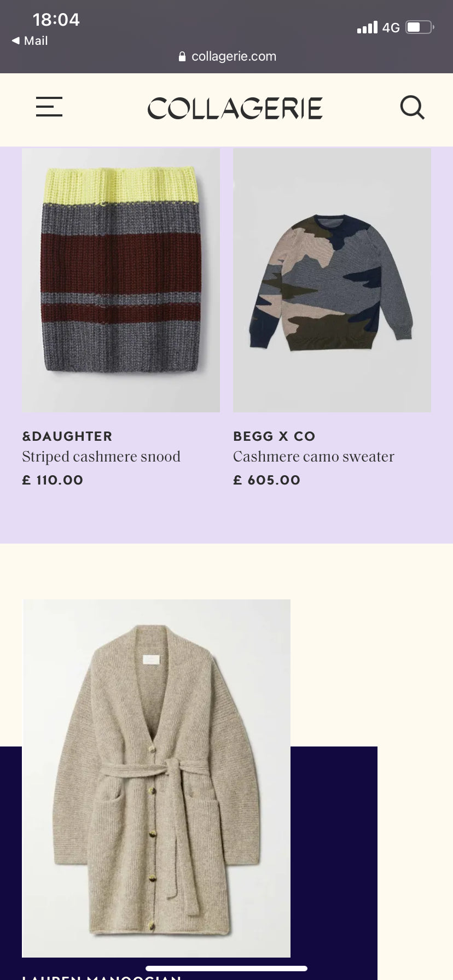Tap the Collagerie logo
Screen dimensions: 453x980
coord(235,108)
